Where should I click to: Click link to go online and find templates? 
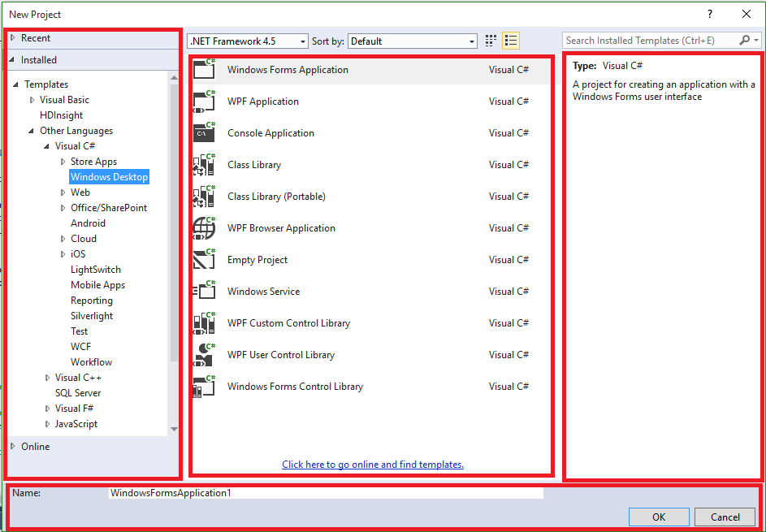tap(373, 465)
